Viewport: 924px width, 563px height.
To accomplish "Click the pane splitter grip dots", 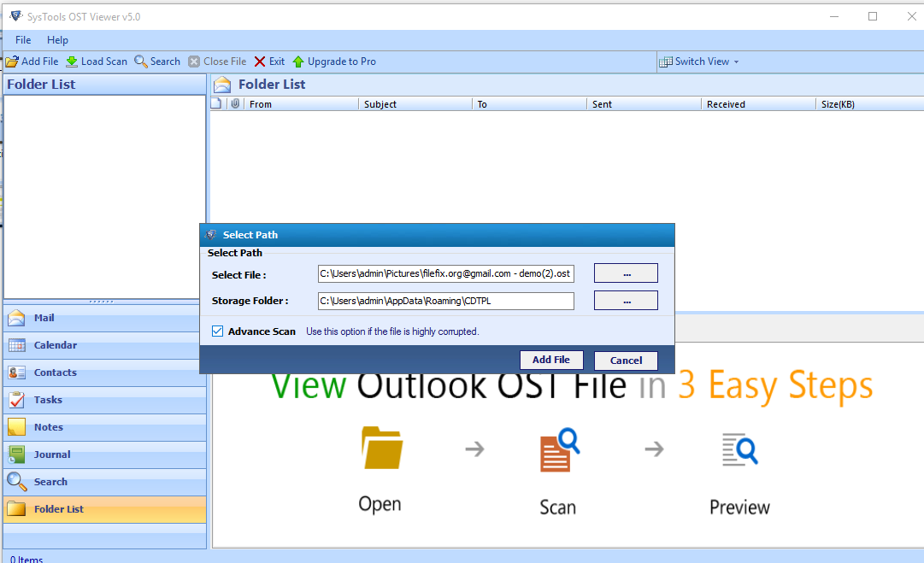I will [102, 302].
